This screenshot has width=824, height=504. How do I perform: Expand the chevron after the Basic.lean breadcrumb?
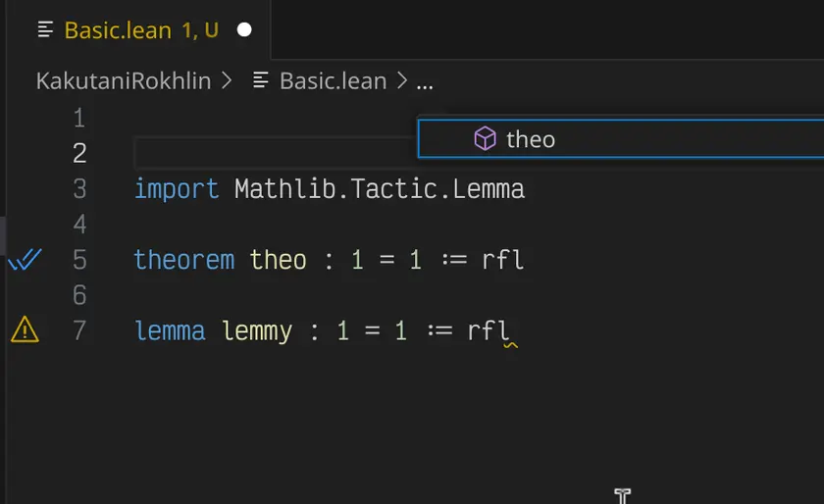pyautogui.click(x=402, y=81)
